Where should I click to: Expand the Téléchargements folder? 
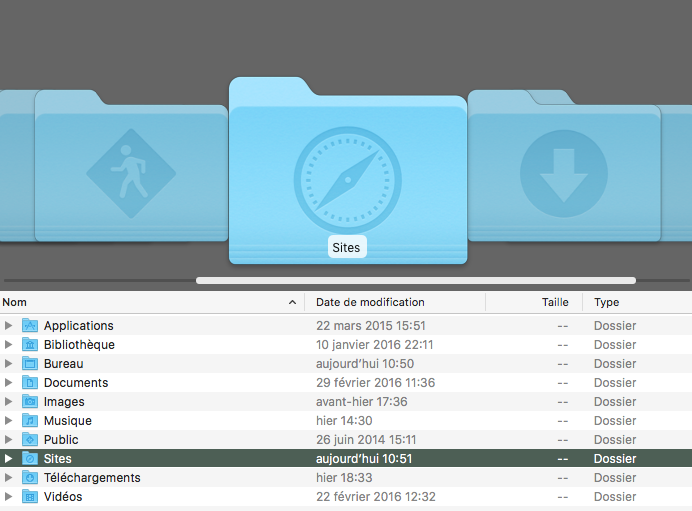point(8,477)
